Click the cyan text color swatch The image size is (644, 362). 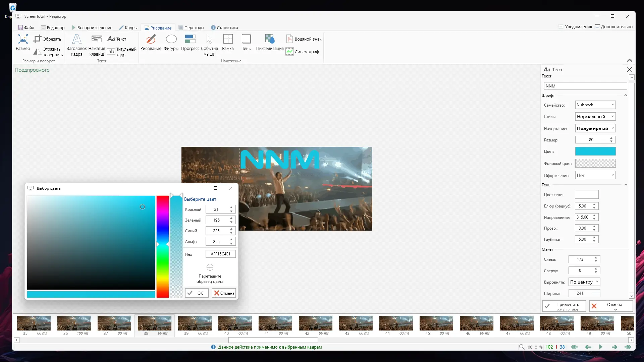click(x=595, y=152)
